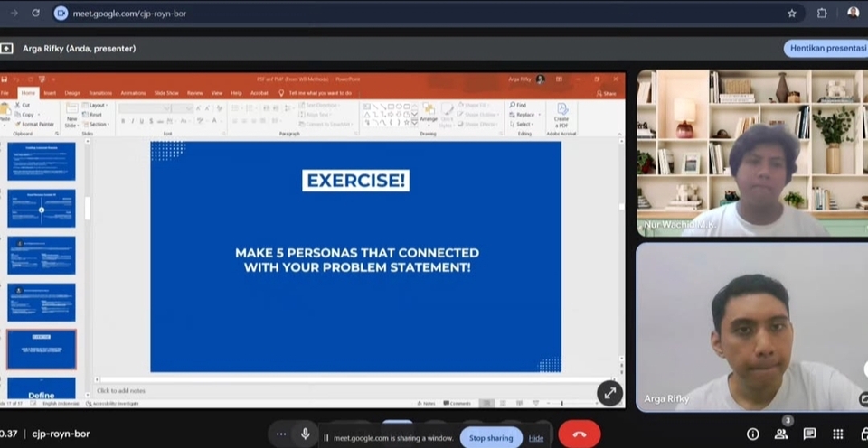Open the Select dropdown in Editing

point(522,125)
